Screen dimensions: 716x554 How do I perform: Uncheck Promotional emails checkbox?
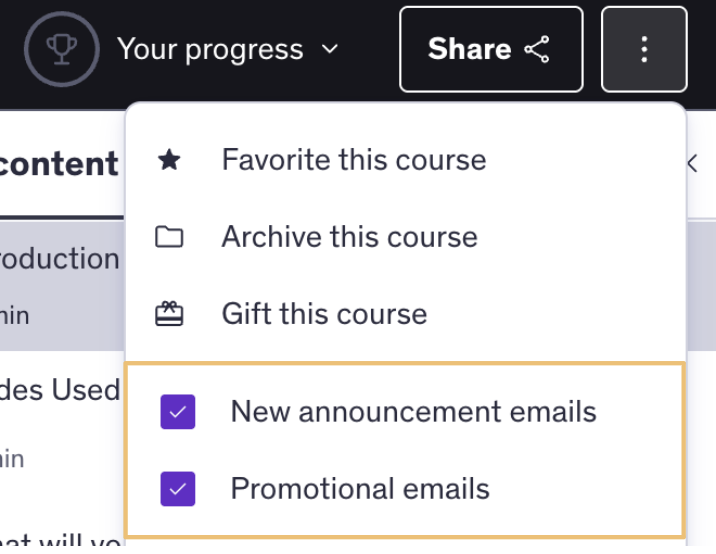click(x=178, y=489)
